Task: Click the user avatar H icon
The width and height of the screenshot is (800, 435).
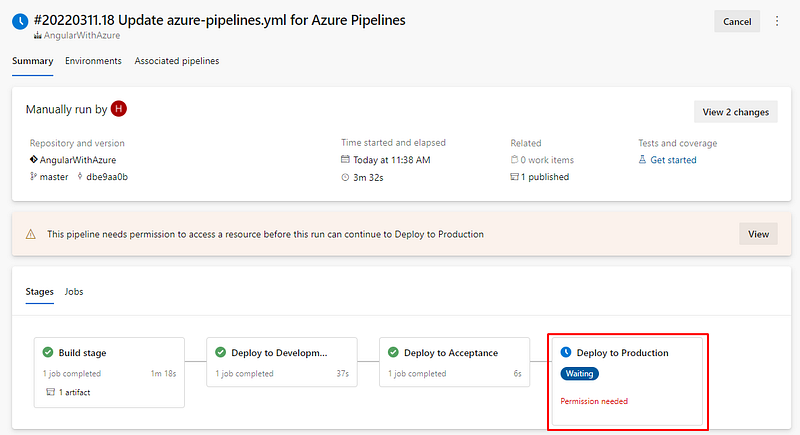Action: 119,109
